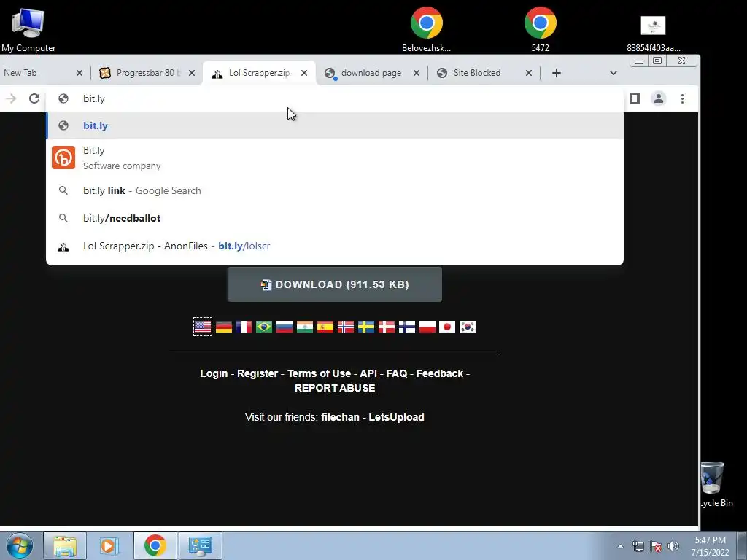
Task: Choose the Bit.ly Software company suggestion
Action: [x=334, y=157]
